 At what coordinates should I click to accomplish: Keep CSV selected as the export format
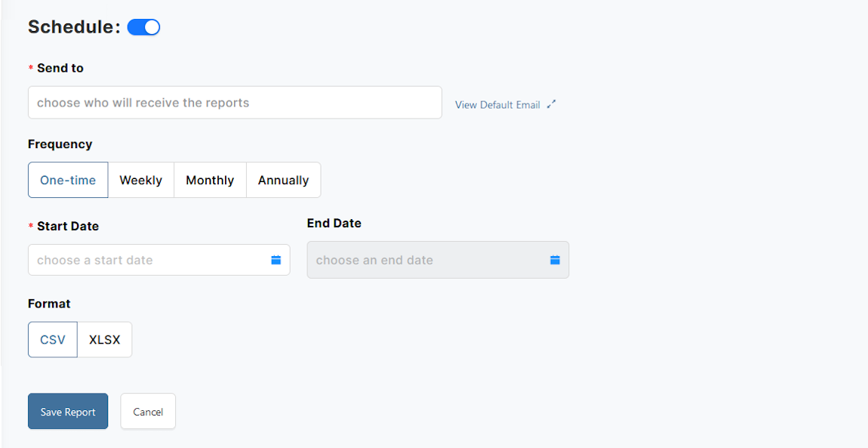click(x=52, y=339)
